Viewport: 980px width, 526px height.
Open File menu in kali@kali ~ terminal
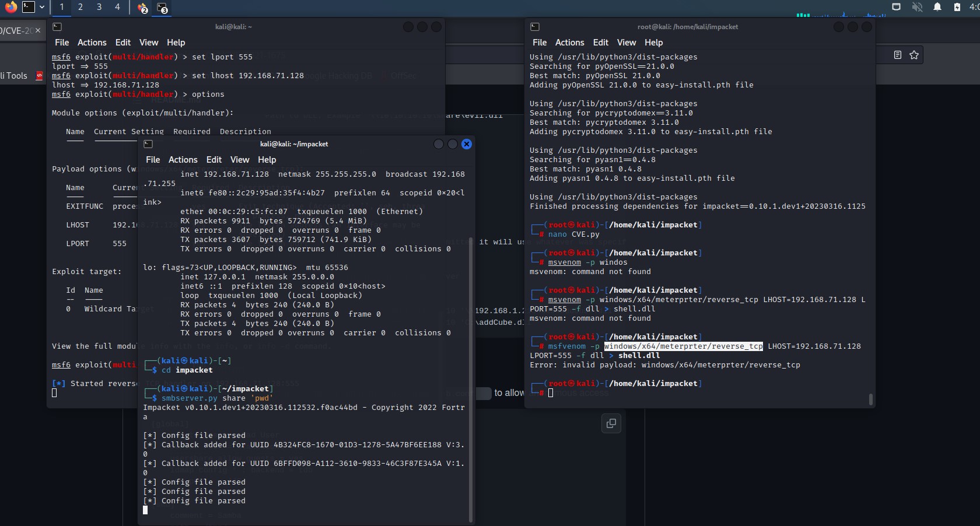pos(62,43)
